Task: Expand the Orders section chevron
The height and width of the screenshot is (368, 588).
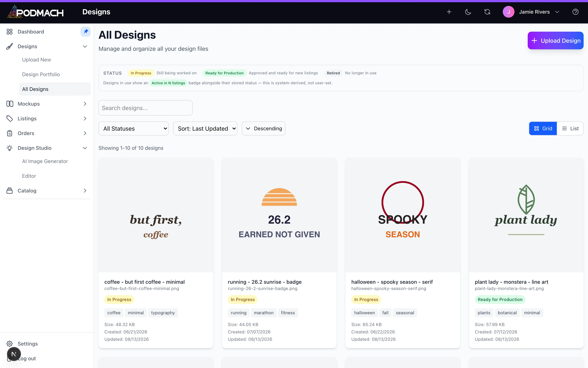Action: click(85, 133)
